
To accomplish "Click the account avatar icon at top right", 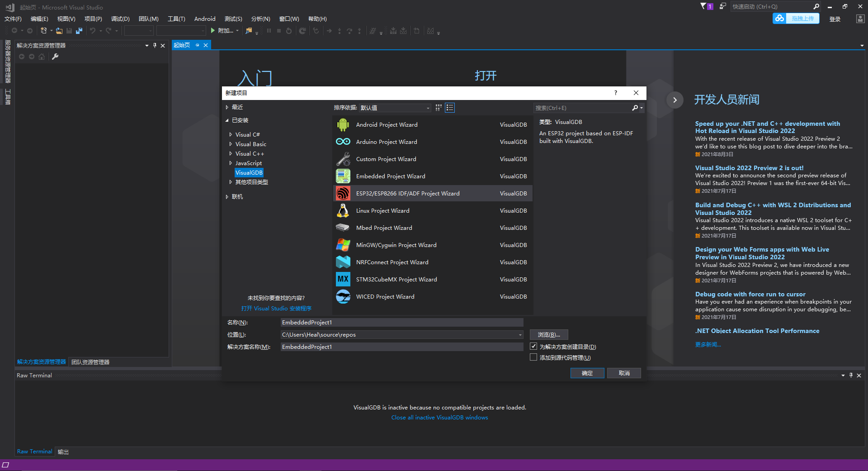I will tap(860, 19).
